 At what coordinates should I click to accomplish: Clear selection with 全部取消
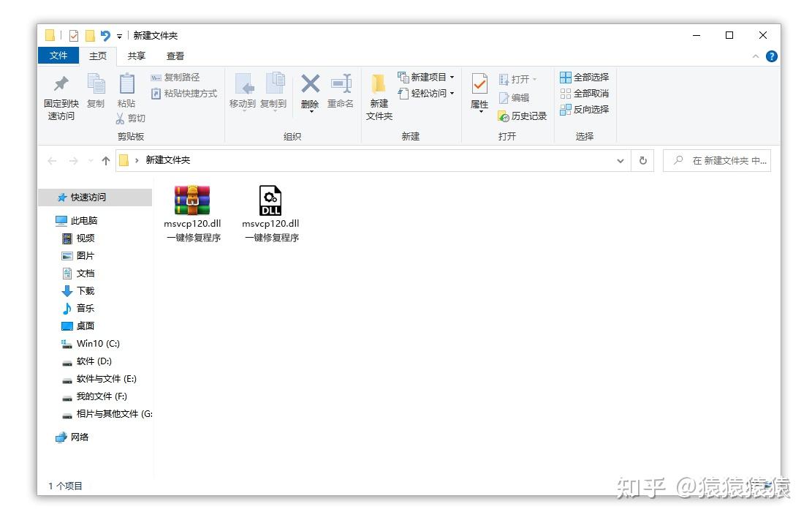point(583,93)
